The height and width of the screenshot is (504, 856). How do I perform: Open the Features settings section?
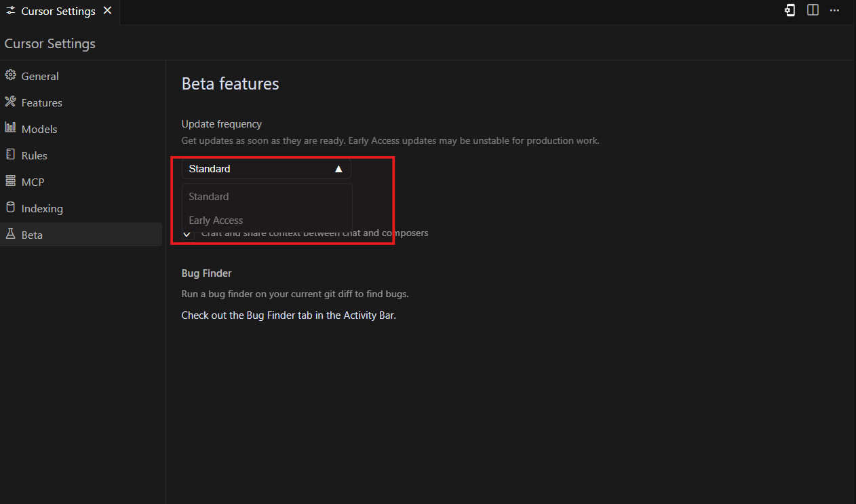tap(81, 102)
